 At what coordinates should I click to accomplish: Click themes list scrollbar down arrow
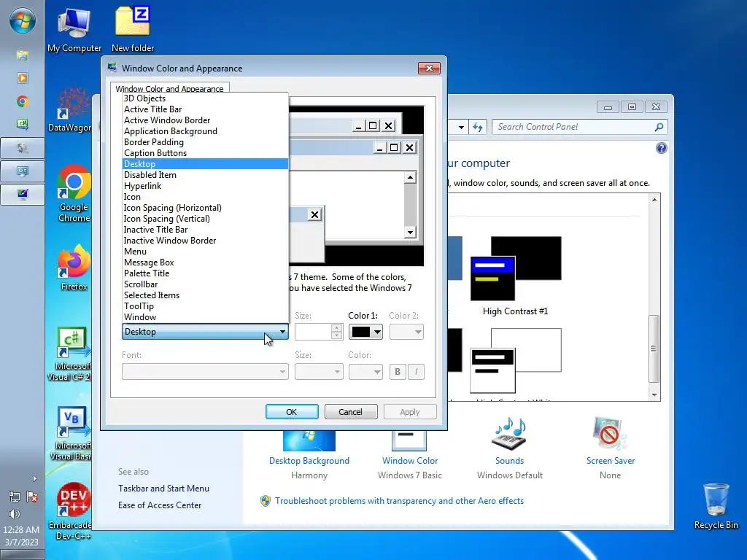[654, 394]
